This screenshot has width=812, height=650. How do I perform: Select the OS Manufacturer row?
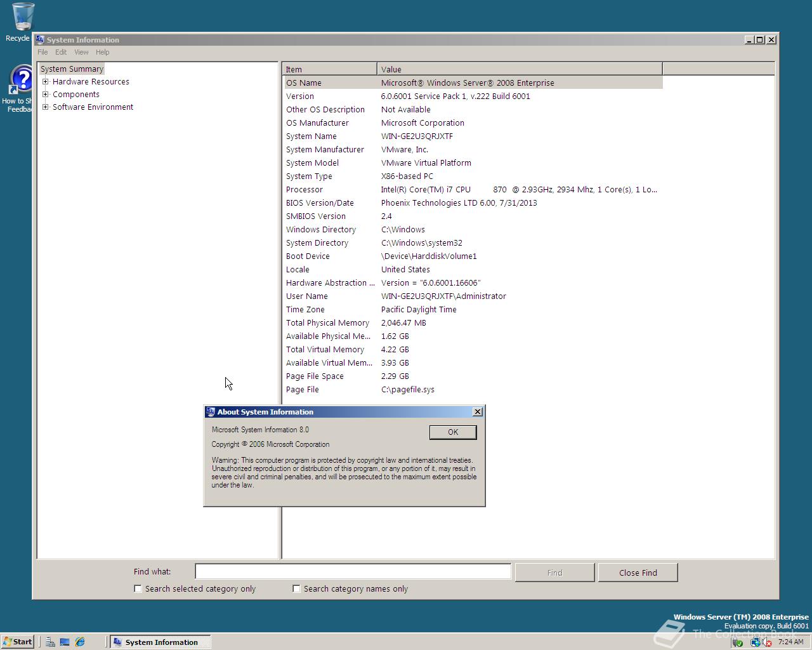[x=473, y=123]
